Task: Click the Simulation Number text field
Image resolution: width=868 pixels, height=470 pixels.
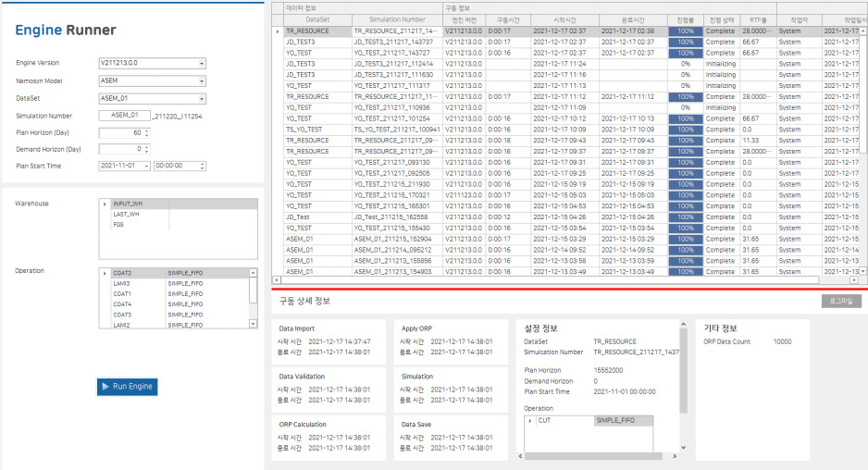Action: click(124, 116)
